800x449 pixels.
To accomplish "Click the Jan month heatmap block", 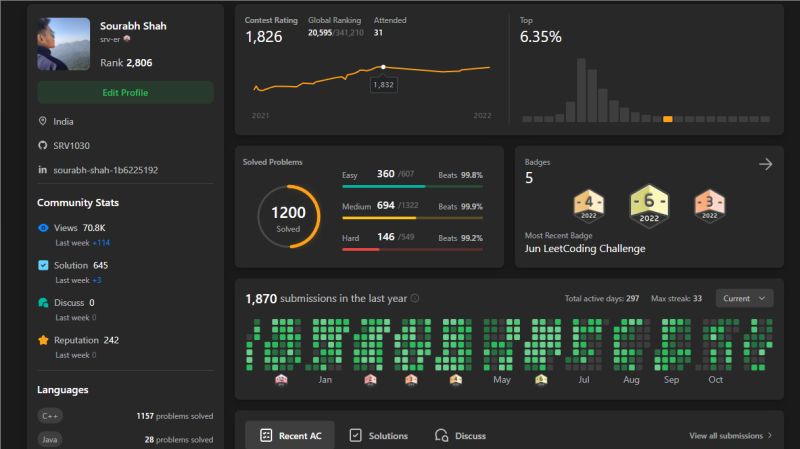I will [x=328, y=345].
